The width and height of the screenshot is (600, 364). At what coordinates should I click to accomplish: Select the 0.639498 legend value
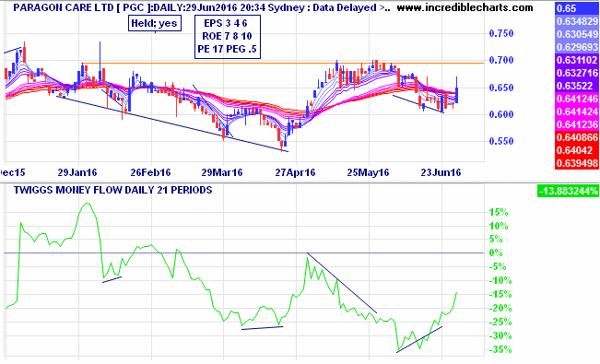(577, 163)
